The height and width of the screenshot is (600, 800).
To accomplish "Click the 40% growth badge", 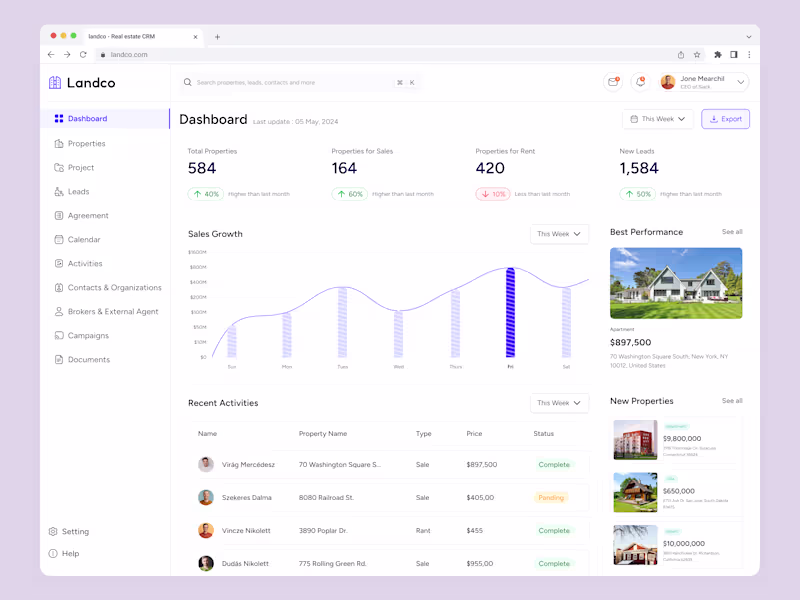I will 206,194.
